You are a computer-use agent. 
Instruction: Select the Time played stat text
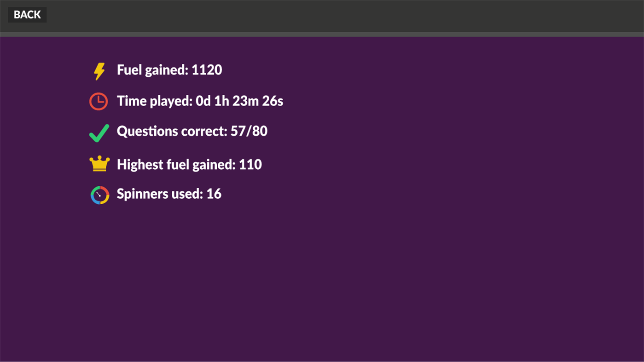coord(200,101)
